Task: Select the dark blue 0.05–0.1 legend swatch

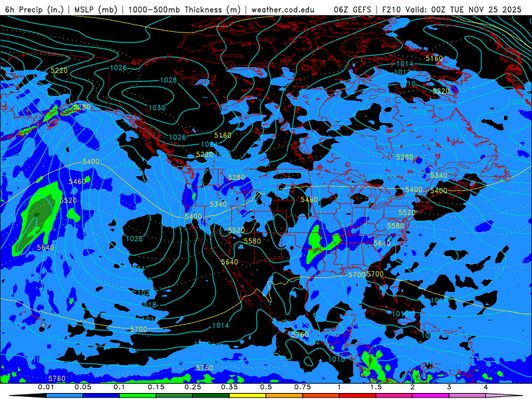Action: pos(101,396)
